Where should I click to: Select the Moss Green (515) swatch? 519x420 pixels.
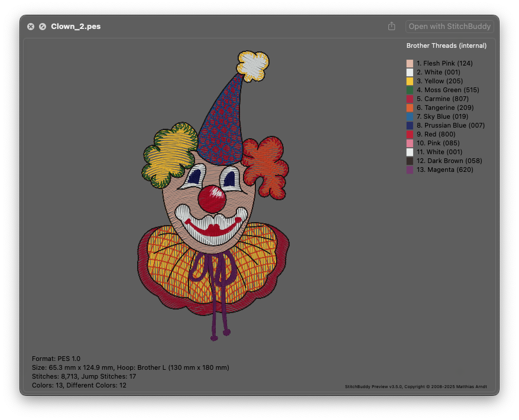410,90
